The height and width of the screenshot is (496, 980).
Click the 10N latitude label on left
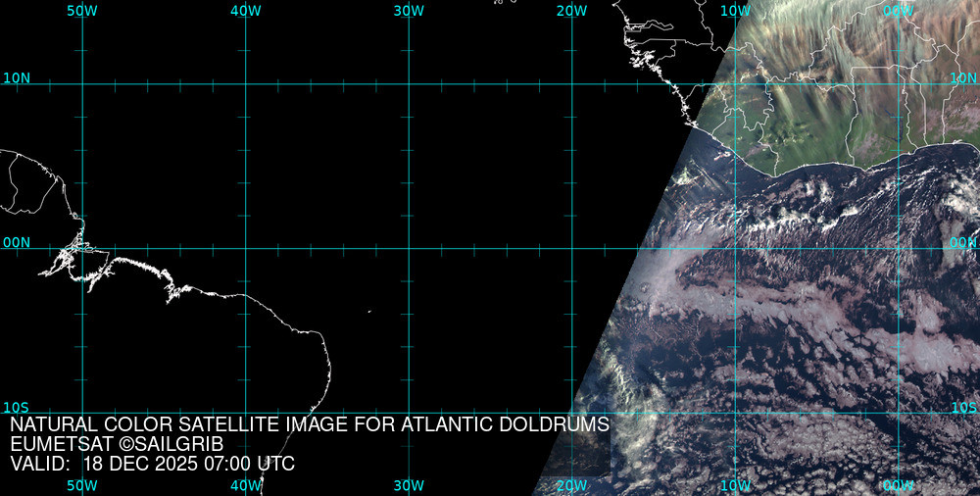tap(16, 77)
